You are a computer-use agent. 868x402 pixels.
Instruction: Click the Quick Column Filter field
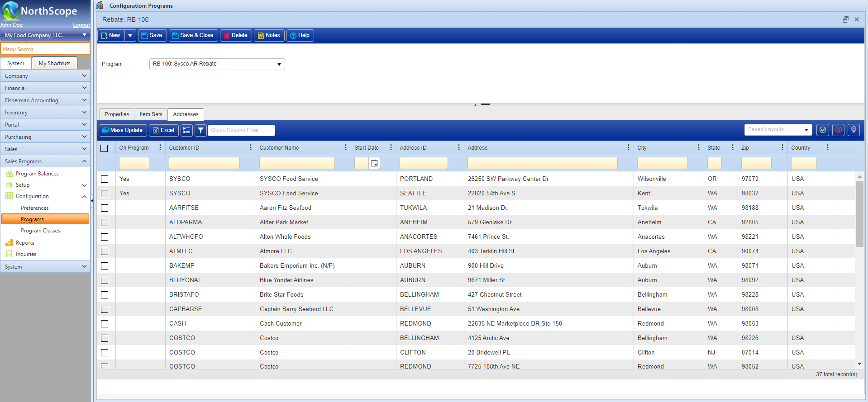pos(241,130)
